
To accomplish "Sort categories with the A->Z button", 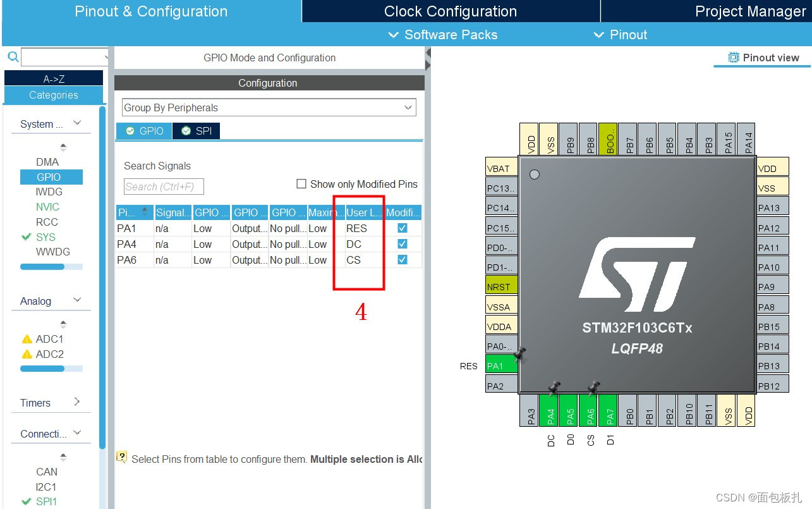I will click(x=54, y=79).
